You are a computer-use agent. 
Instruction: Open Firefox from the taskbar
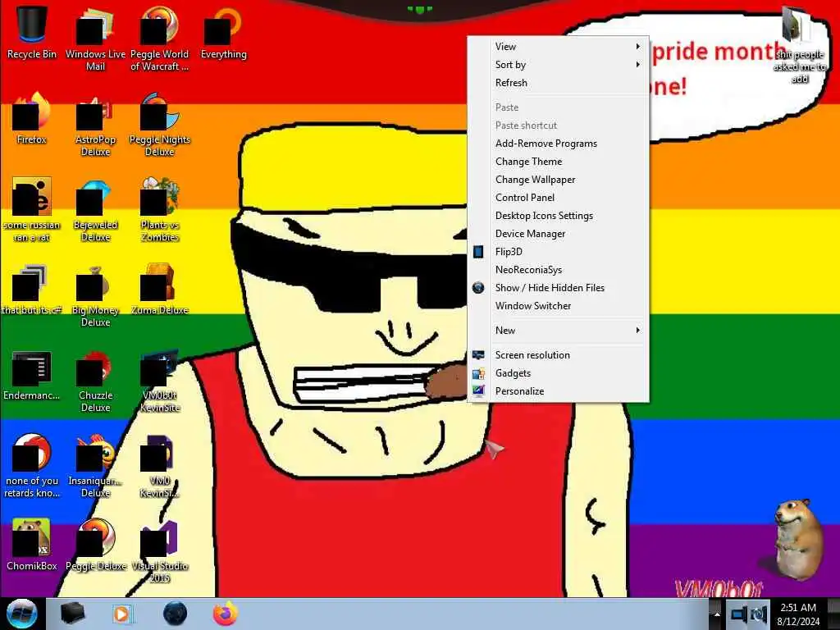click(x=226, y=614)
